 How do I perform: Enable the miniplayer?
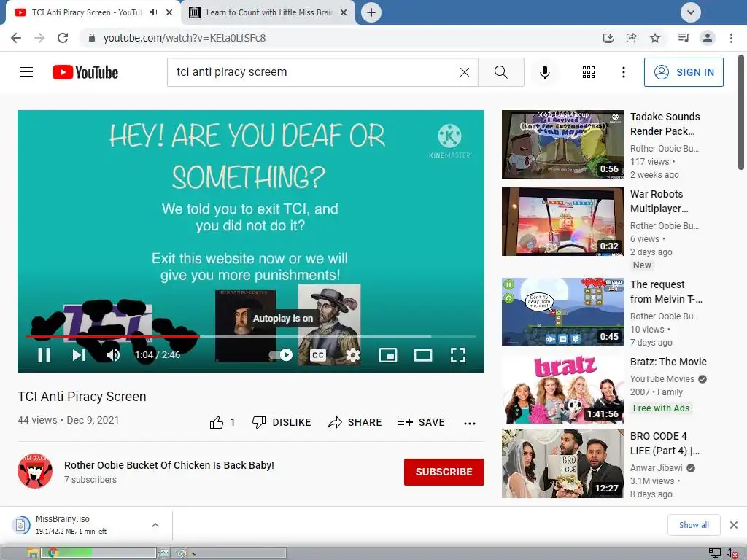(x=388, y=355)
